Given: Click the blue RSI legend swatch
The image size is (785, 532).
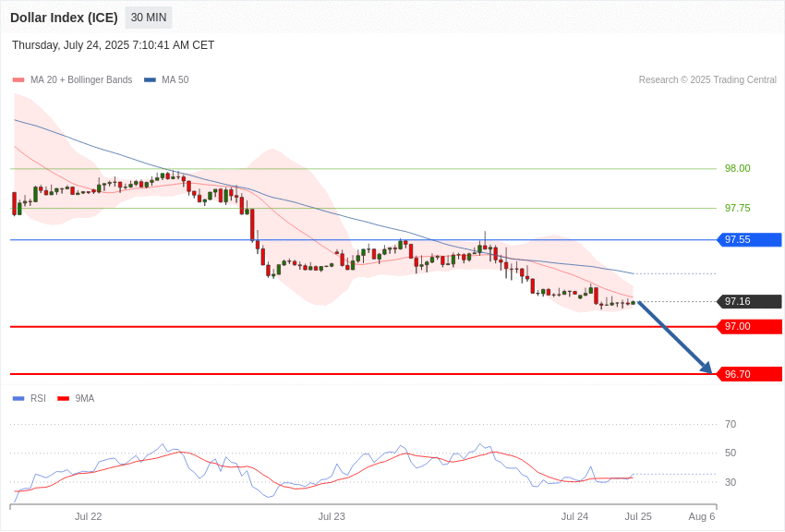Looking at the screenshot, I should [18, 398].
